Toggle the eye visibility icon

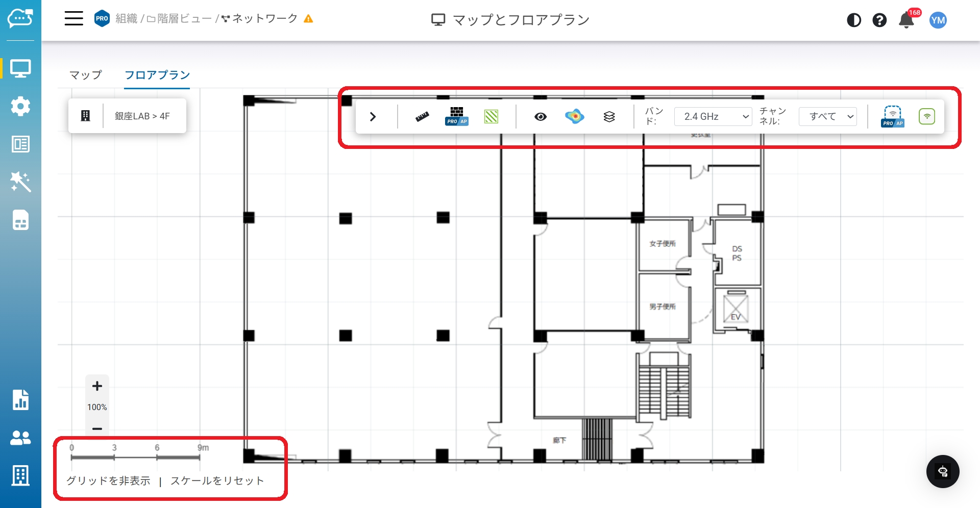coord(541,117)
